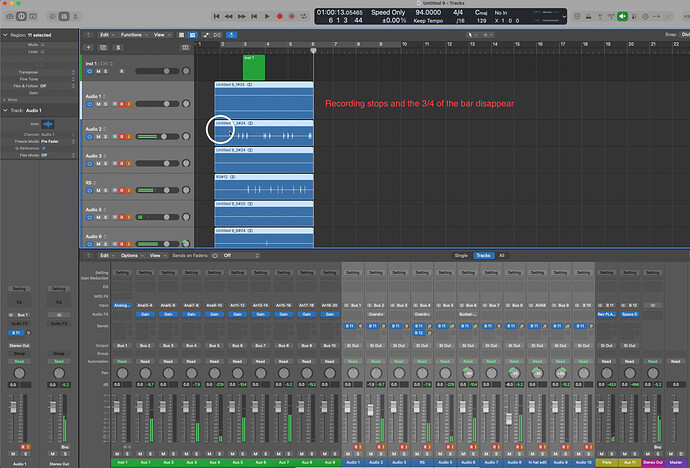690x468 pixels.
Task: Click the duplicate track button
Action: 103,47
